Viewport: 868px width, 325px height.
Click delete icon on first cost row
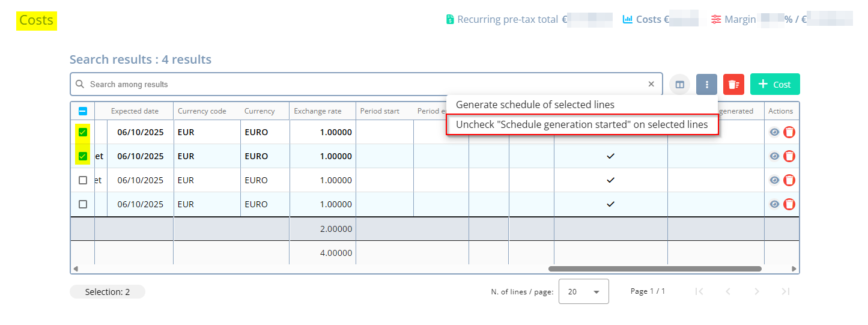[789, 132]
